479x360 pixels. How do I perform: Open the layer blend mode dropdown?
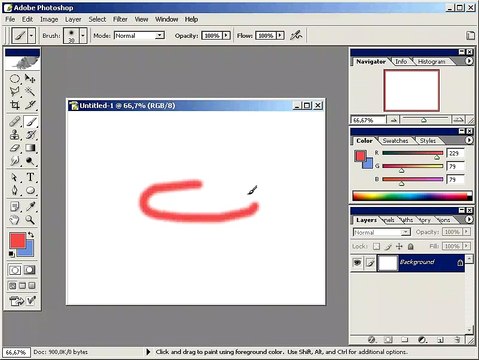[382, 232]
